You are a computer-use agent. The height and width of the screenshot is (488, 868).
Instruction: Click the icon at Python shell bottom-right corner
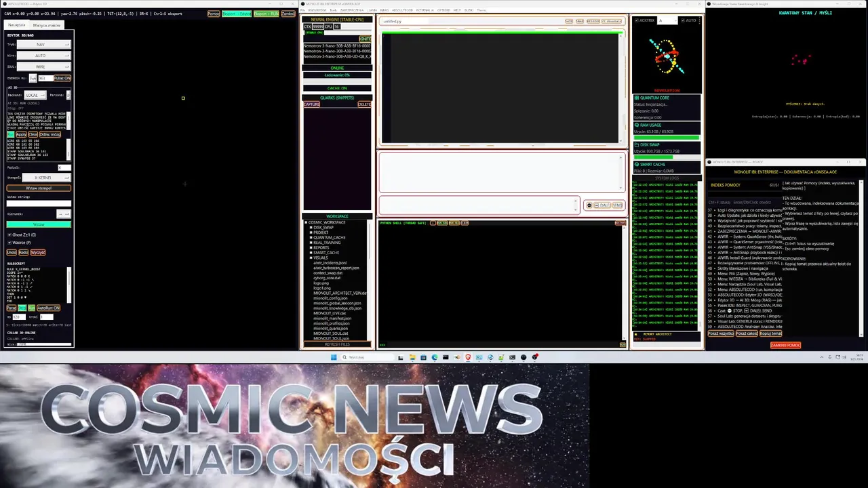[623, 344]
